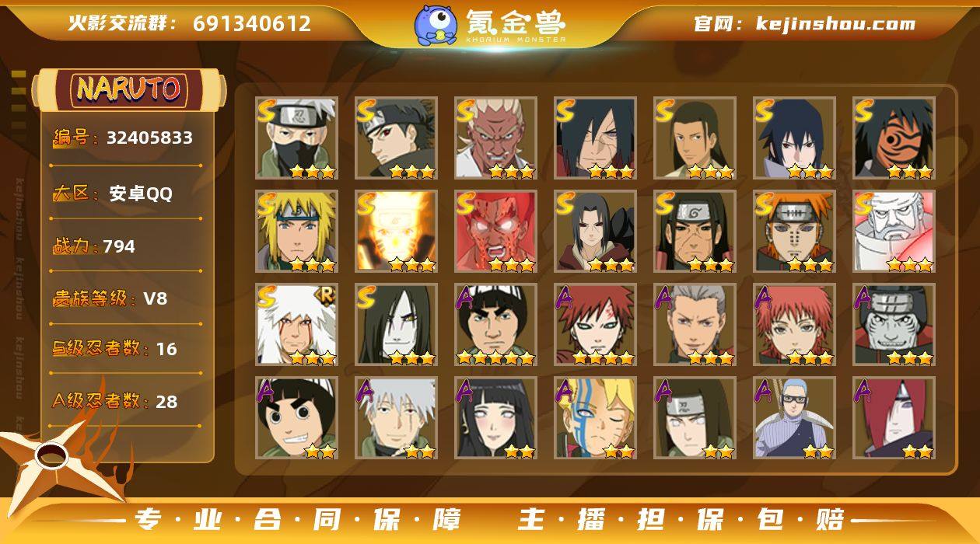Select the orange spiral masked Obito portrait
The height and width of the screenshot is (544, 980).
tap(894, 138)
